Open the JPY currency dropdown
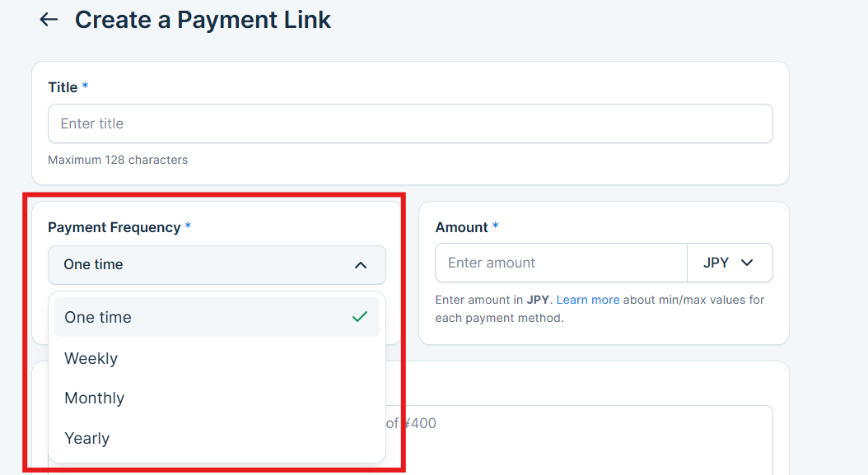This screenshot has width=868, height=475. click(730, 262)
